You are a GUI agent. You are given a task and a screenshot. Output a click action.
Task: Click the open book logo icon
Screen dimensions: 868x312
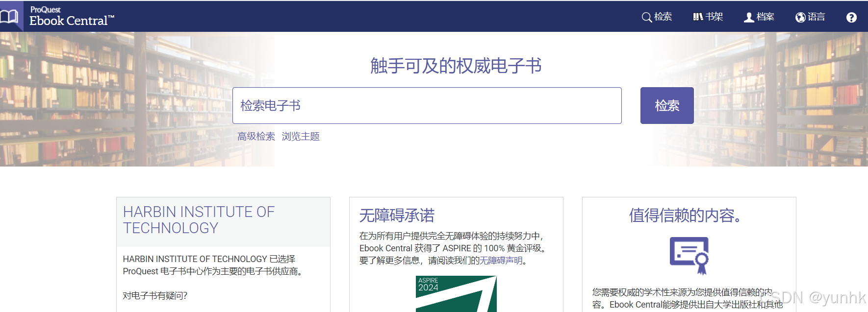coord(9,17)
